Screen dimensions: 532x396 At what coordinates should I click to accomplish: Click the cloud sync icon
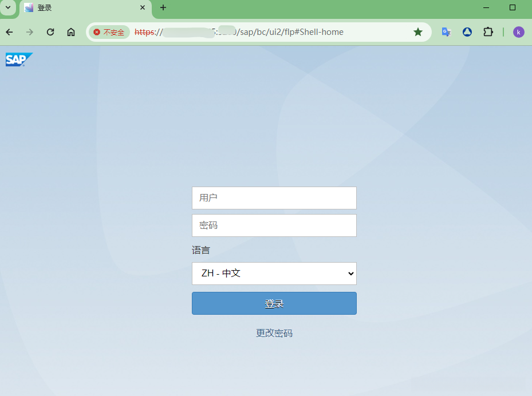467,32
